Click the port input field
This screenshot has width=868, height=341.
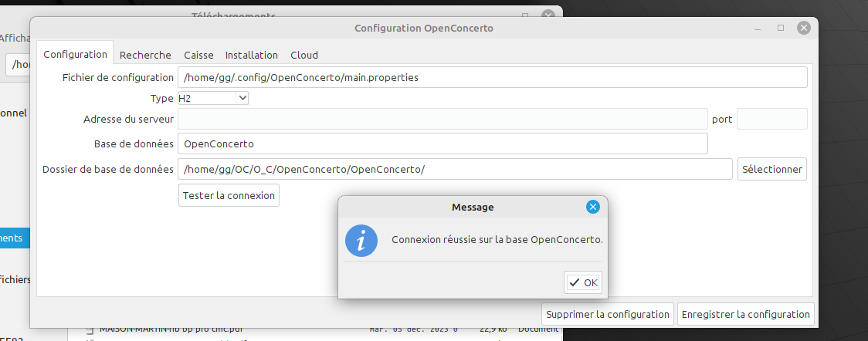click(771, 119)
